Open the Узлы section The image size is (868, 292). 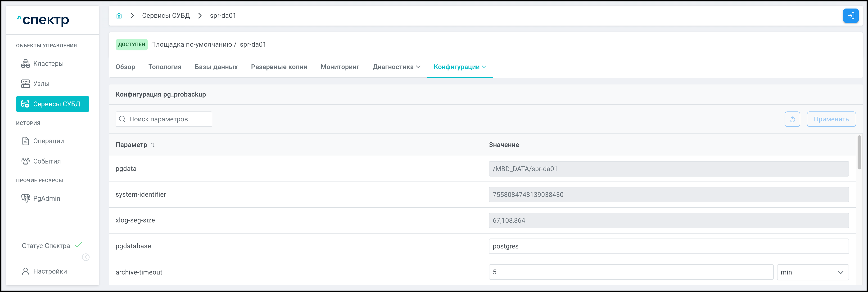41,84
